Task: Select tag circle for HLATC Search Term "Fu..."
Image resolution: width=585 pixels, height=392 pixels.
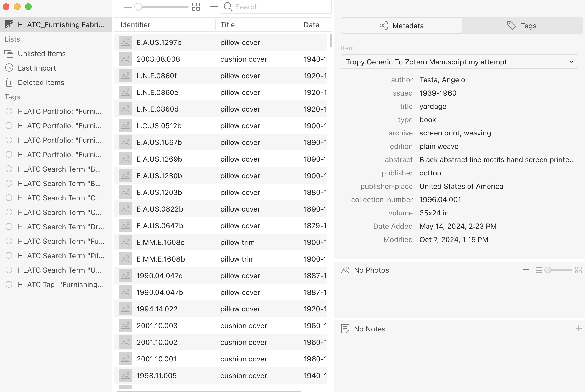Action: click(x=9, y=241)
